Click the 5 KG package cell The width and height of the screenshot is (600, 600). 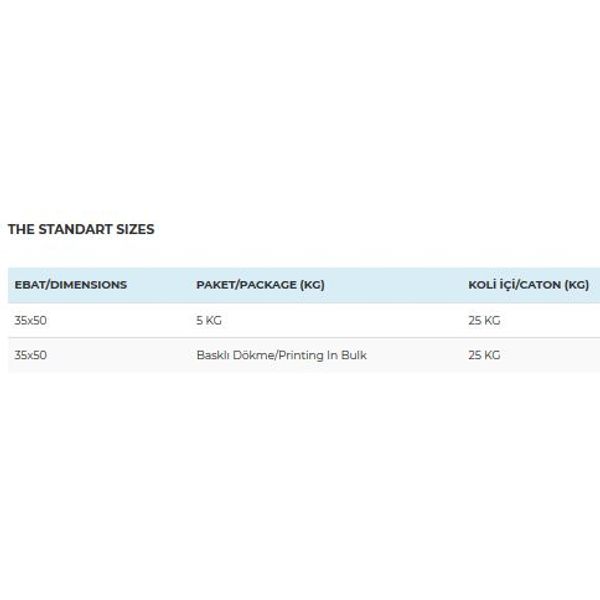[x=209, y=320]
